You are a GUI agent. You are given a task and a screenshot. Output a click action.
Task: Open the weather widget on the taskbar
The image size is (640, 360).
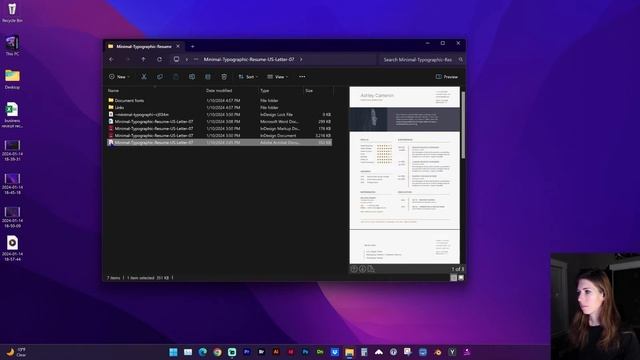coord(16,352)
